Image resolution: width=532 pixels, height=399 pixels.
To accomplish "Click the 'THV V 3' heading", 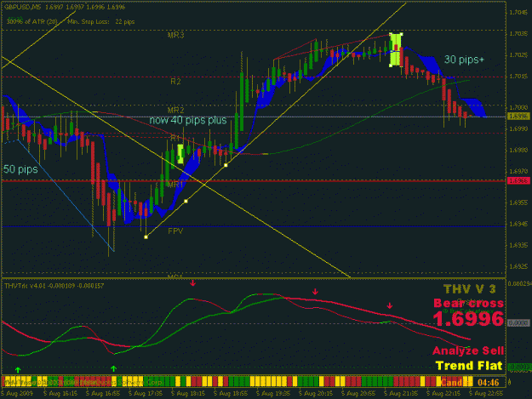I will [x=469, y=288].
